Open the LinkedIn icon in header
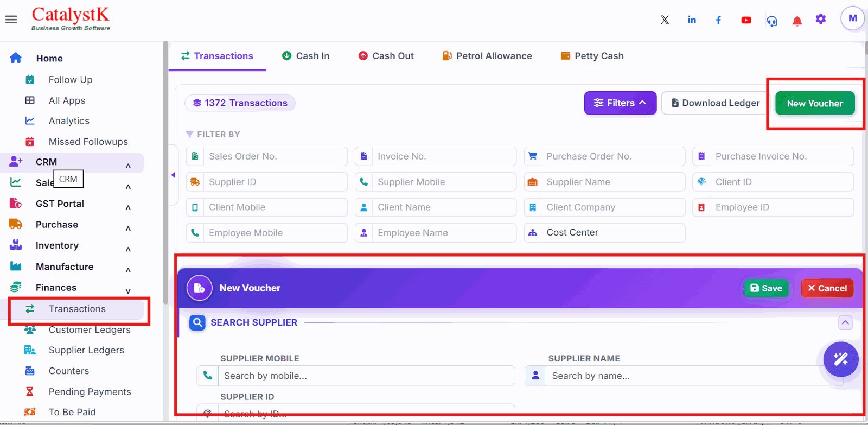Screen dimensions: 868x425 pyautogui.click(x=692, y=20)
